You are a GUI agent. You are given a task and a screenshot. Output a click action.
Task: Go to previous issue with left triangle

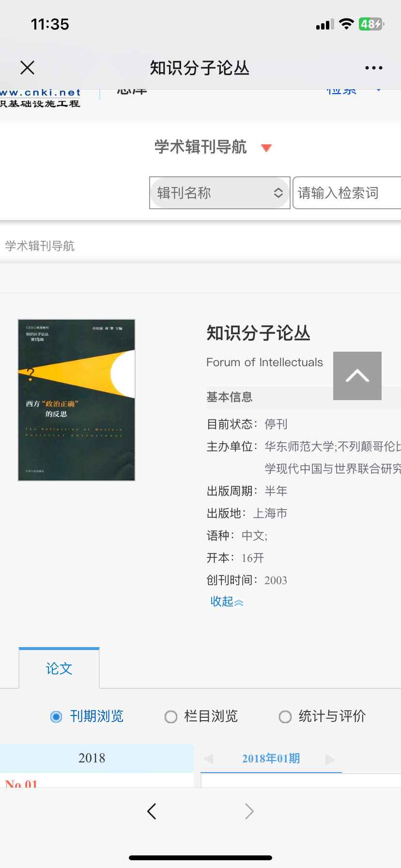(x=208, y=759)
